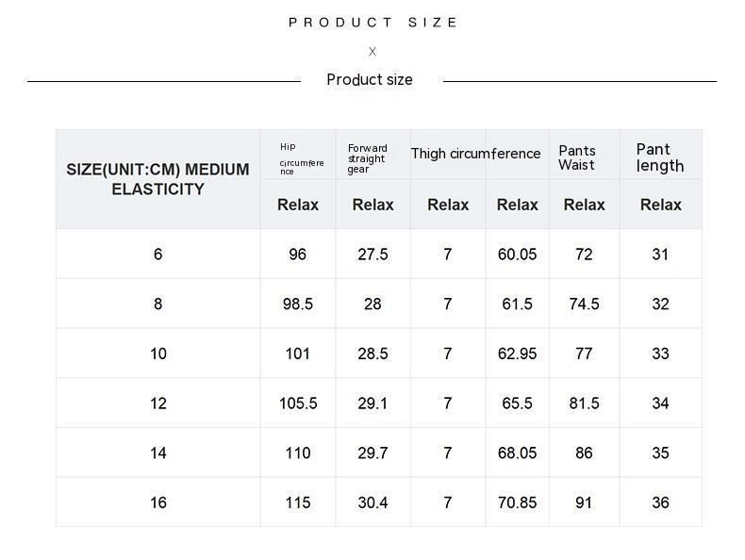Click the hip value 105.5
The image size is (745, 560).
click(298, 404)
